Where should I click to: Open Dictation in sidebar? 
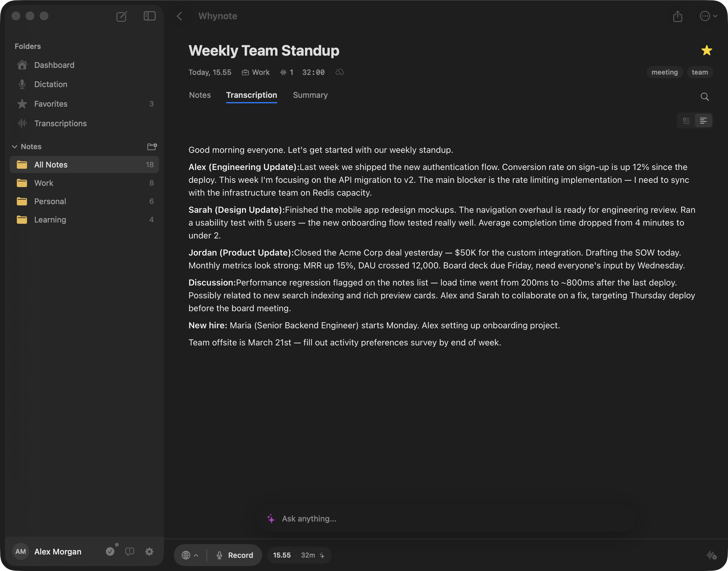pyautogui.click(x=84, y=84)
